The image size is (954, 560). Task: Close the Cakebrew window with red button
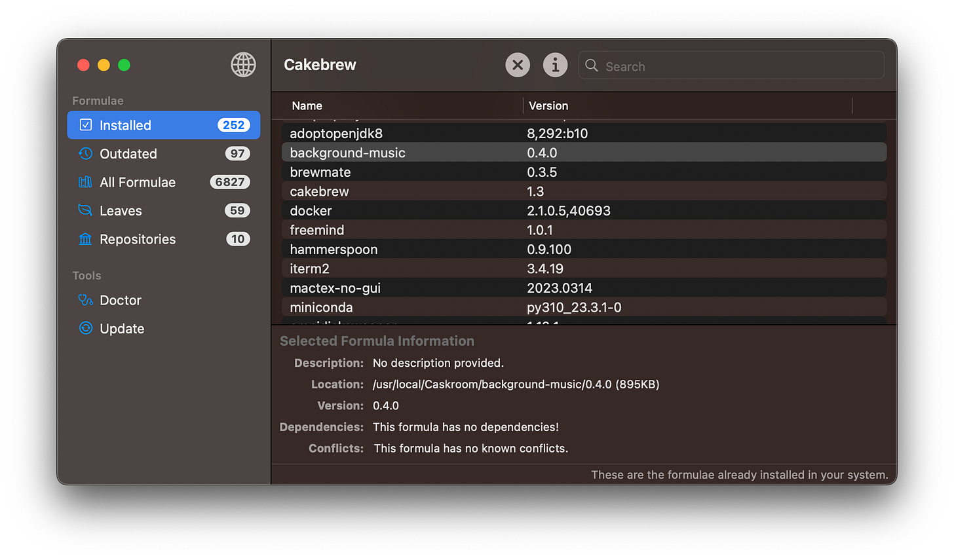[x=83, y=65]
